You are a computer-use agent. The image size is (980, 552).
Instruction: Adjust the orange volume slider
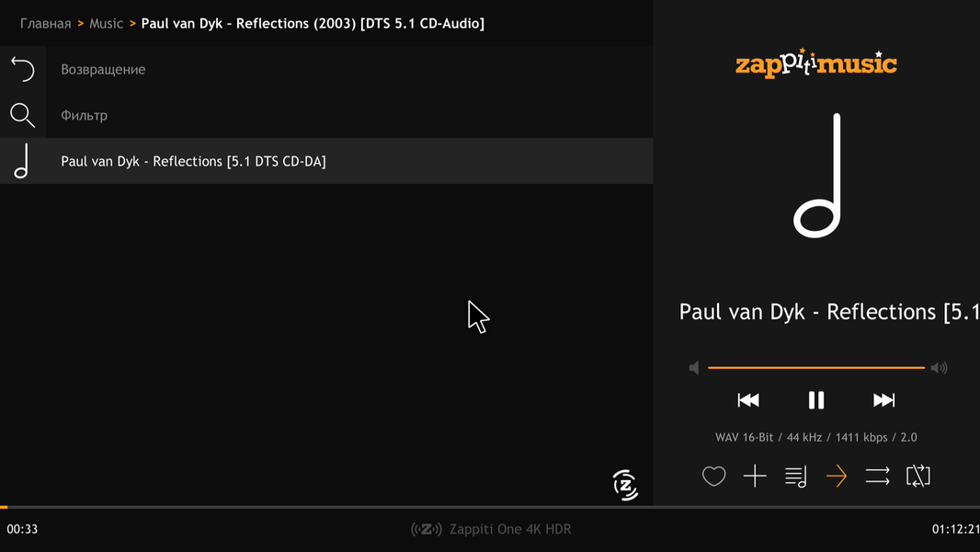point(816,368)
